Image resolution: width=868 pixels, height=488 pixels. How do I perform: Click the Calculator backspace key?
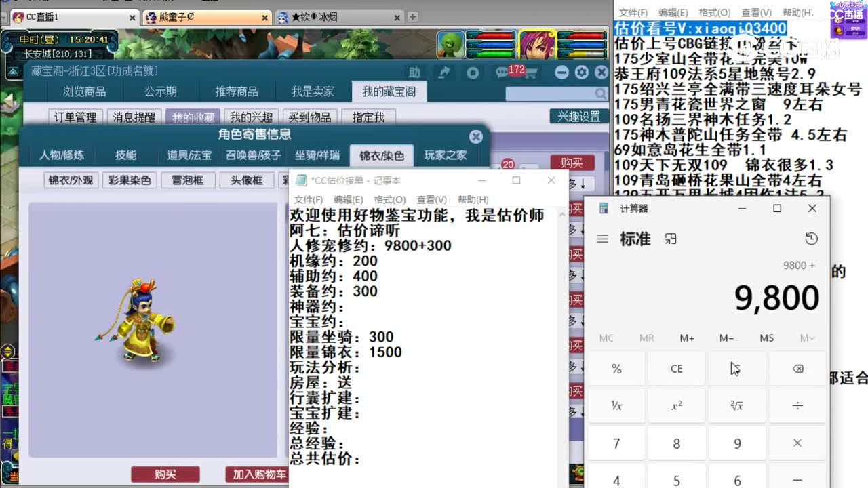(x=797, y=369)
